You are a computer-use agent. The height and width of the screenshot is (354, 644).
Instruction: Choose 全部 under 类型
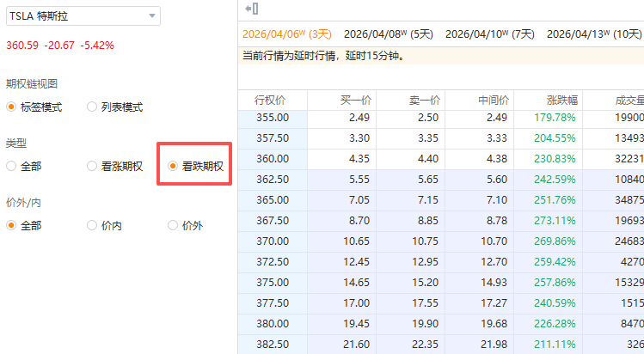point(24,166)
